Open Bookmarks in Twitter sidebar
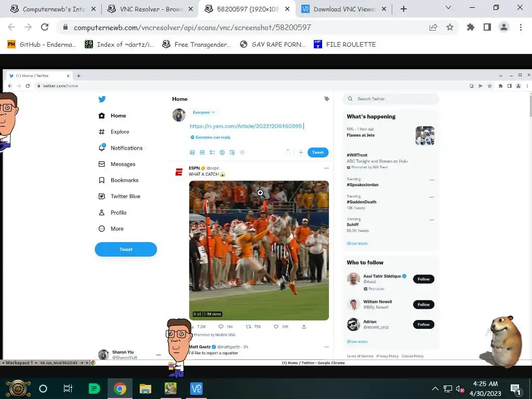532x399 pixels. click(118, 180)
